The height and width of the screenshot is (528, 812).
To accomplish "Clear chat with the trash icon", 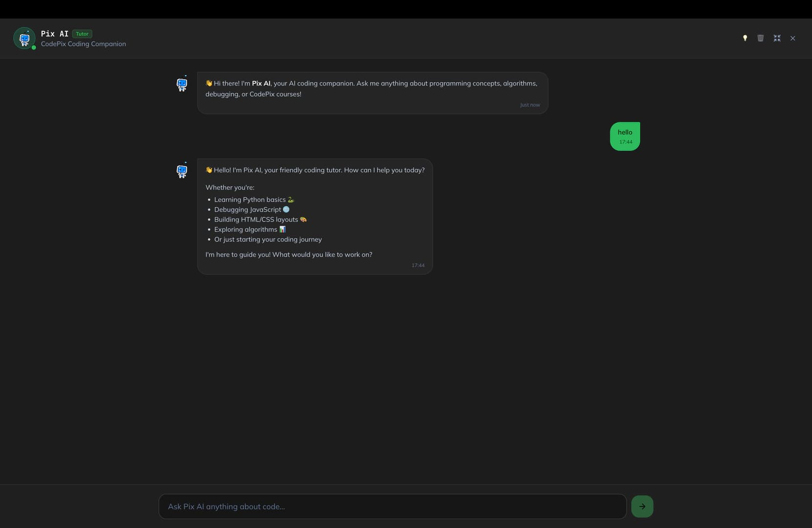I will point(760,38).
